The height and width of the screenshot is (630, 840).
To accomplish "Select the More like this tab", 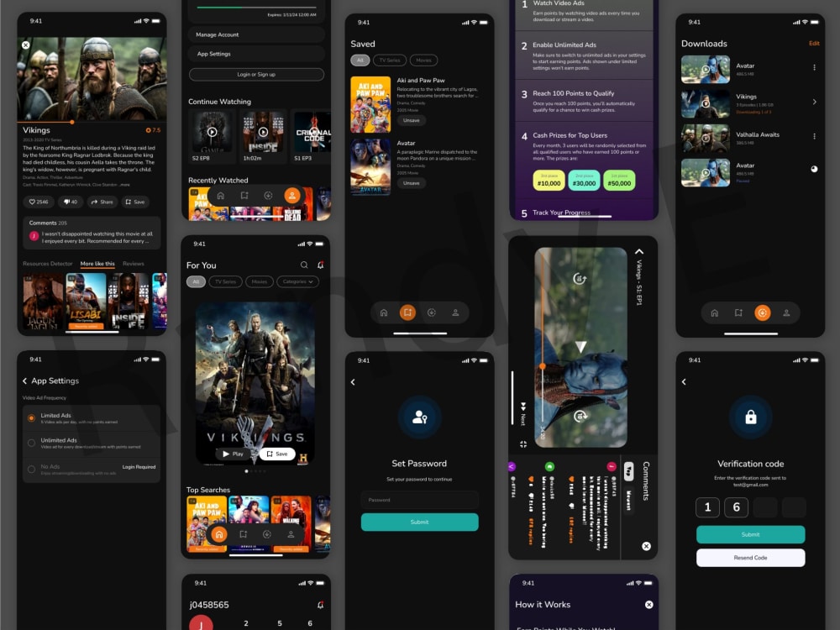I will (97, 264).
